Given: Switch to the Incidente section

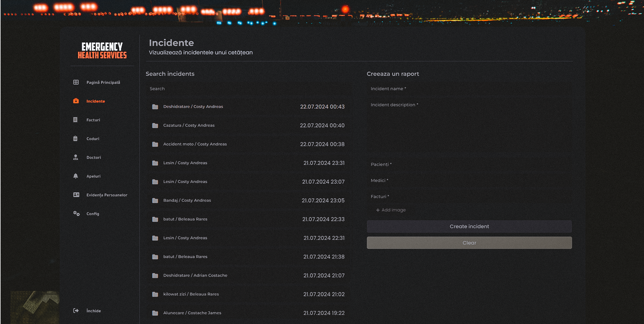Looking at the screenshot, I should click(x=95, y=101).
